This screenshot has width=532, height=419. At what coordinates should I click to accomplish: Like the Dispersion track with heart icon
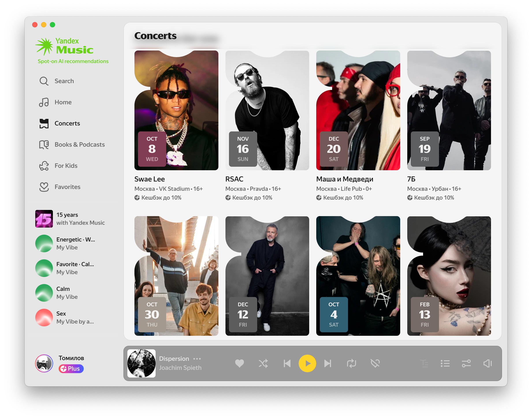point(240,363)
